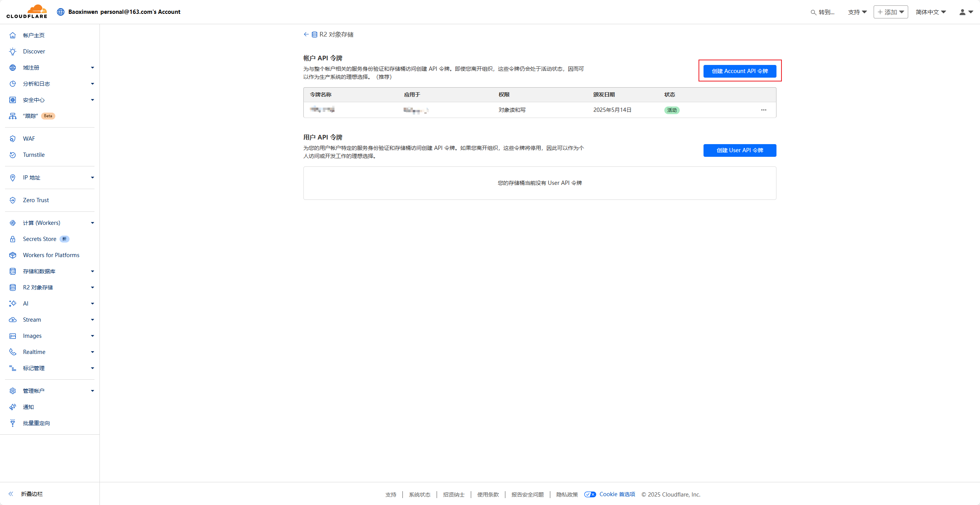Click the 标记管理 icon
Viewport: 980px width, 505px height.
point(13,368)
